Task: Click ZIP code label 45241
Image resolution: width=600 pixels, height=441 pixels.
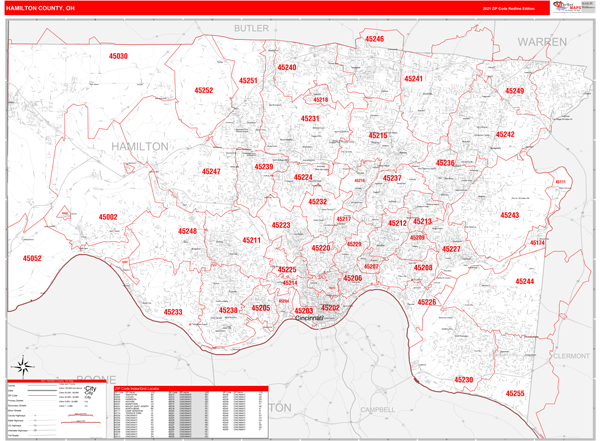Action: [x=414, y=78]
